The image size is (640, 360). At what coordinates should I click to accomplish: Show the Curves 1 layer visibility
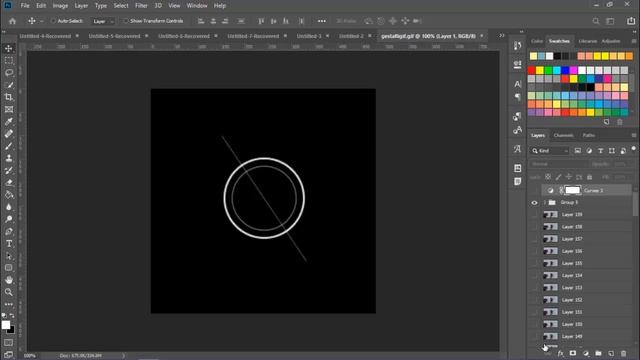(x=534, y=190)
